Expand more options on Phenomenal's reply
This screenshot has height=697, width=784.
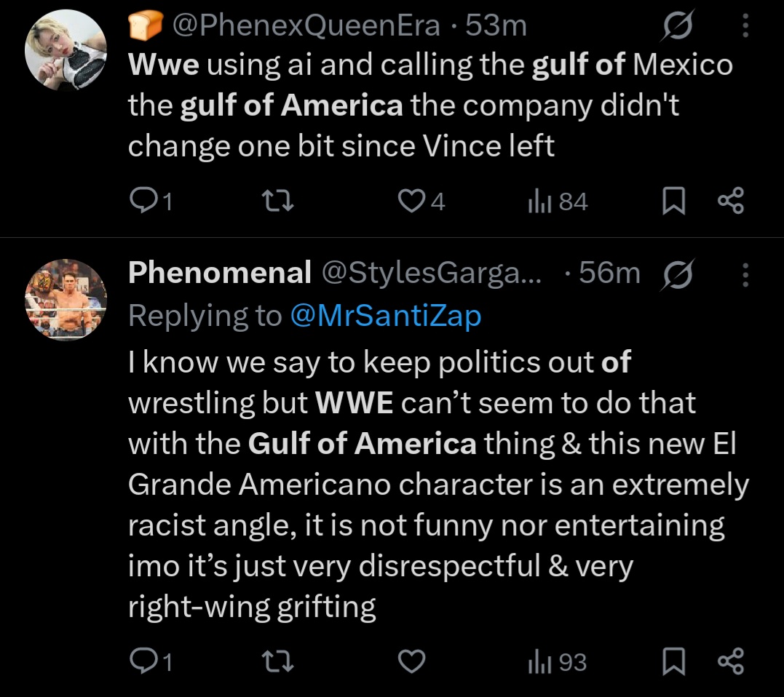745,274
